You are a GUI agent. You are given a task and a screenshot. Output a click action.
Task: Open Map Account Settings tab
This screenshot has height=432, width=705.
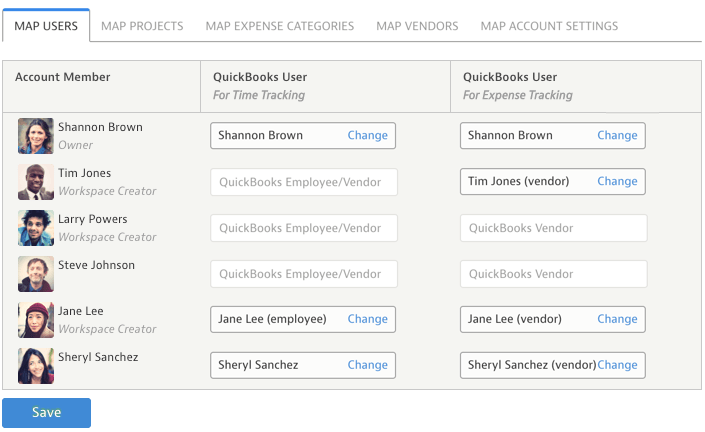coord(549,26)
